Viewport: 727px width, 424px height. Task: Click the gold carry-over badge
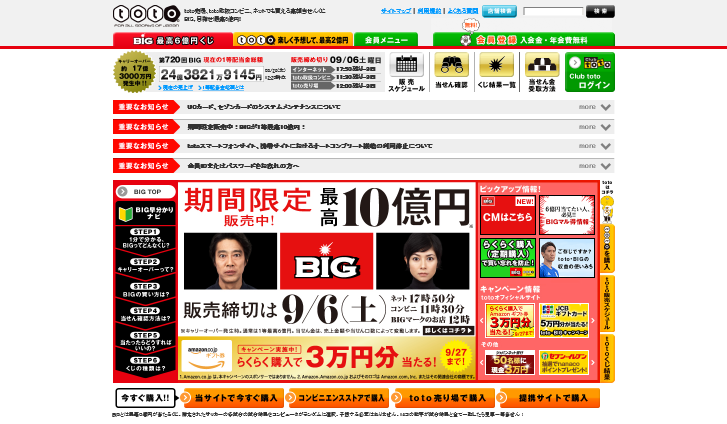135,72
